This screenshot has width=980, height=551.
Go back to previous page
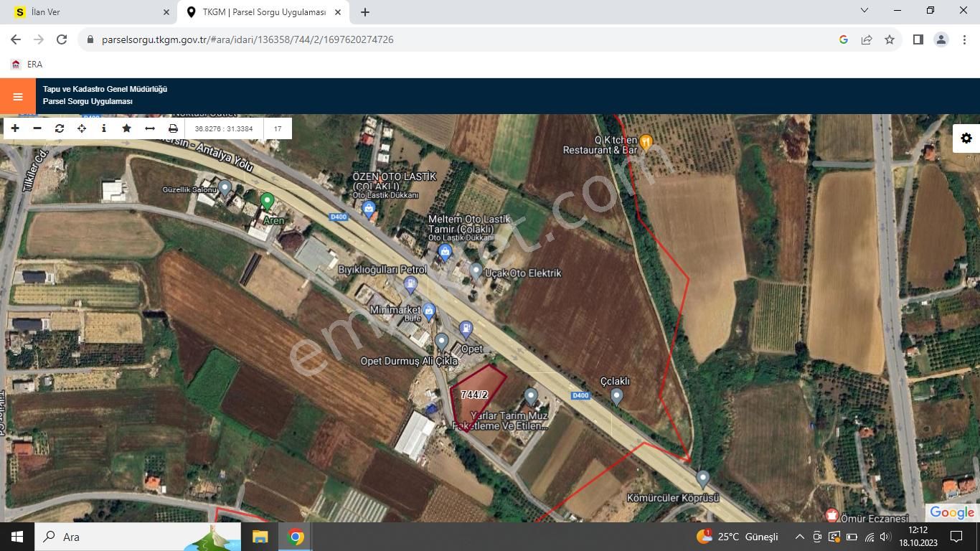(x=16, y=39)
